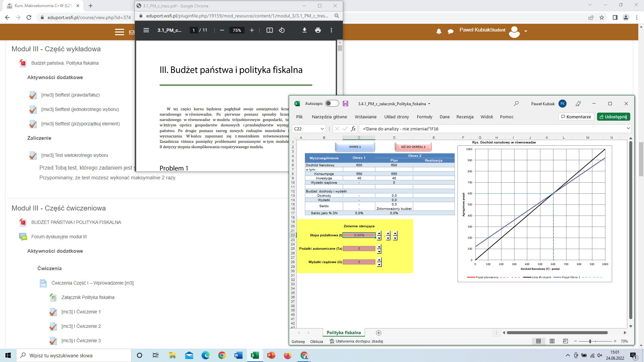Open the PDF viewer sidebar menu icon
The image size is (644, 362).
click(146, 30)
